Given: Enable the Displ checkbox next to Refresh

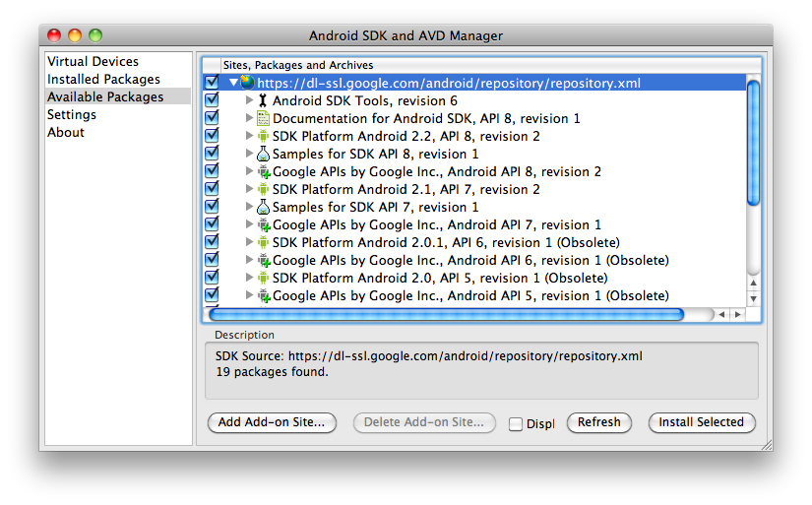Looking at the screenshot, I should pos(516,424).
